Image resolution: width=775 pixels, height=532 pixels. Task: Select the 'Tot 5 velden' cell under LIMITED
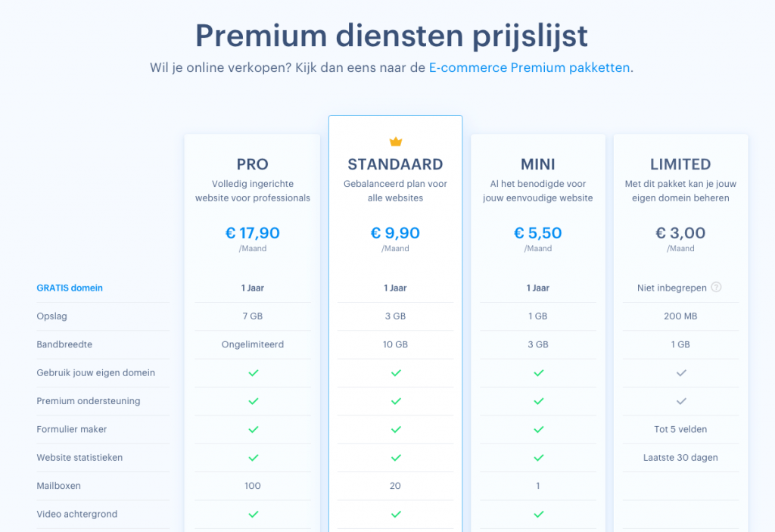pyautogui.click(x=680, y=429)
